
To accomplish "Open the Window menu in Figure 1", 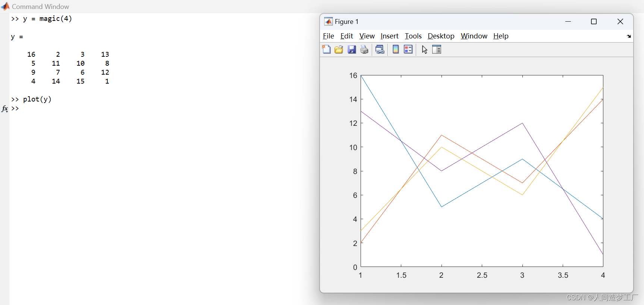I will (474, 36).
